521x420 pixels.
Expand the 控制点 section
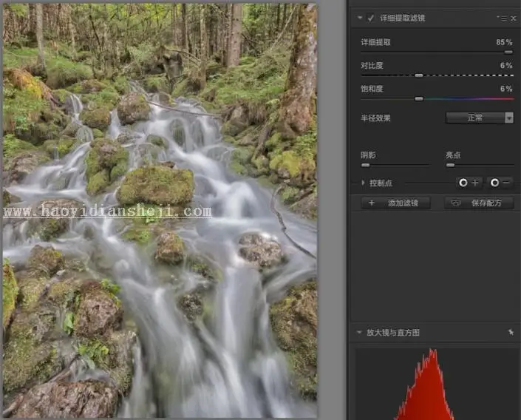coord(363,183)
